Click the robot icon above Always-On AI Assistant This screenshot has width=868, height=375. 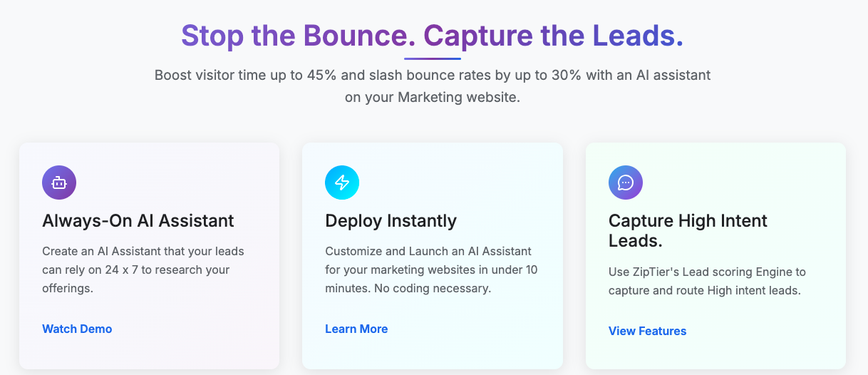click(59, 183)
